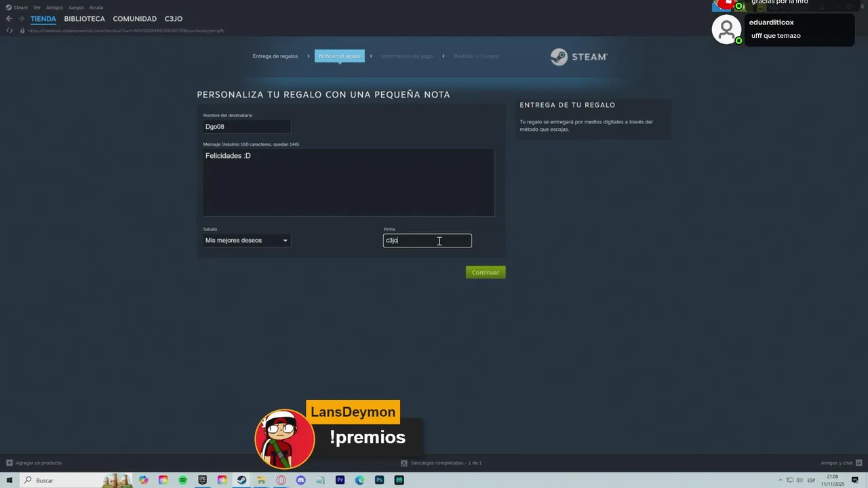868x488 pixels.
Task: Show hidden system tray icons
Action: (x=780, y=481)
